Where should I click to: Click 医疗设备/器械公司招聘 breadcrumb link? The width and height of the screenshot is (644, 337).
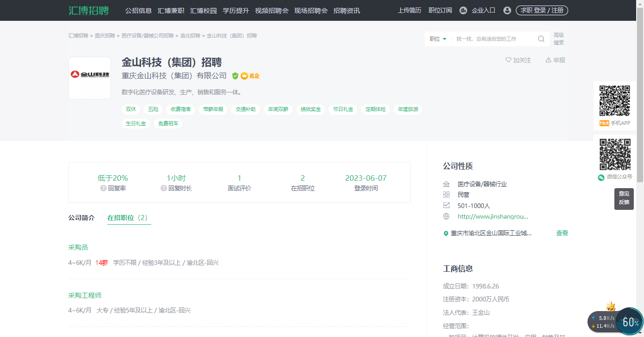pos(148,36)
